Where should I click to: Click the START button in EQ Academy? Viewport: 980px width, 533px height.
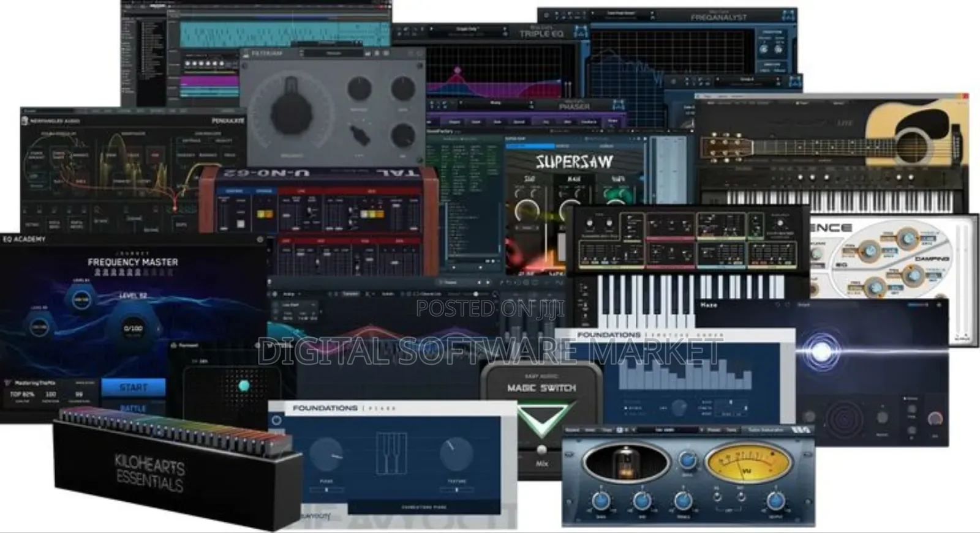[133, 387]
